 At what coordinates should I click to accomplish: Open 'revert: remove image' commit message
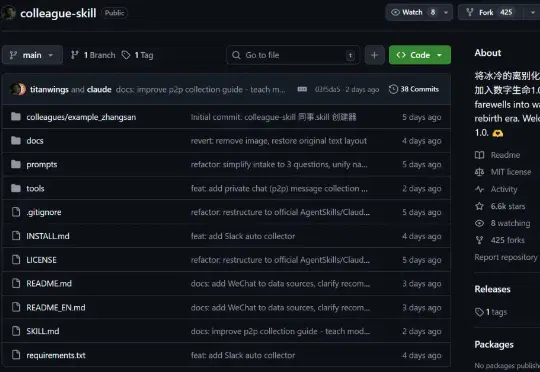click(279, 141)
